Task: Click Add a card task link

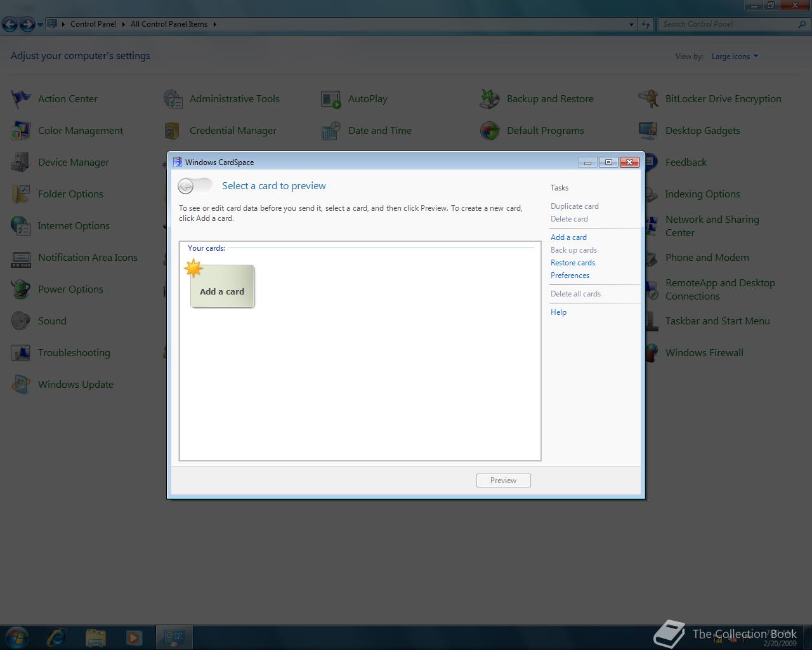Action: coord(568,237)
